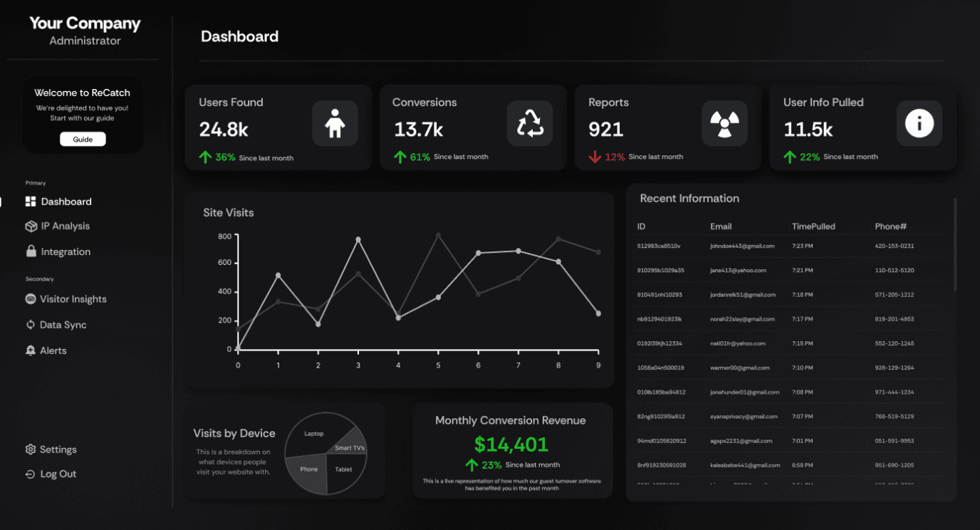980x530 pixels.
Task: Click the ID 910295b1029a35
Action: 660,271
